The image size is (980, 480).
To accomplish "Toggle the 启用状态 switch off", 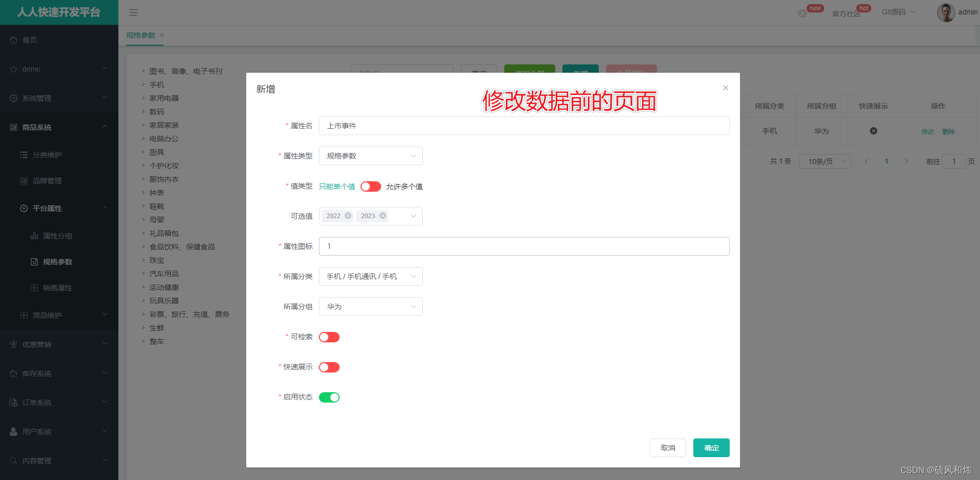I will coord(329,397).
